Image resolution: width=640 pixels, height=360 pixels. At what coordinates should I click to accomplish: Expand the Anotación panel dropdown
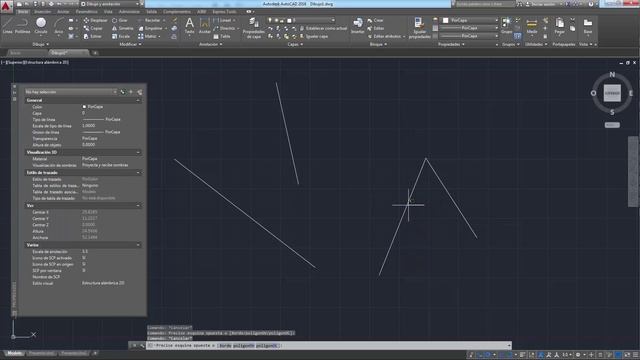[211, 44]
